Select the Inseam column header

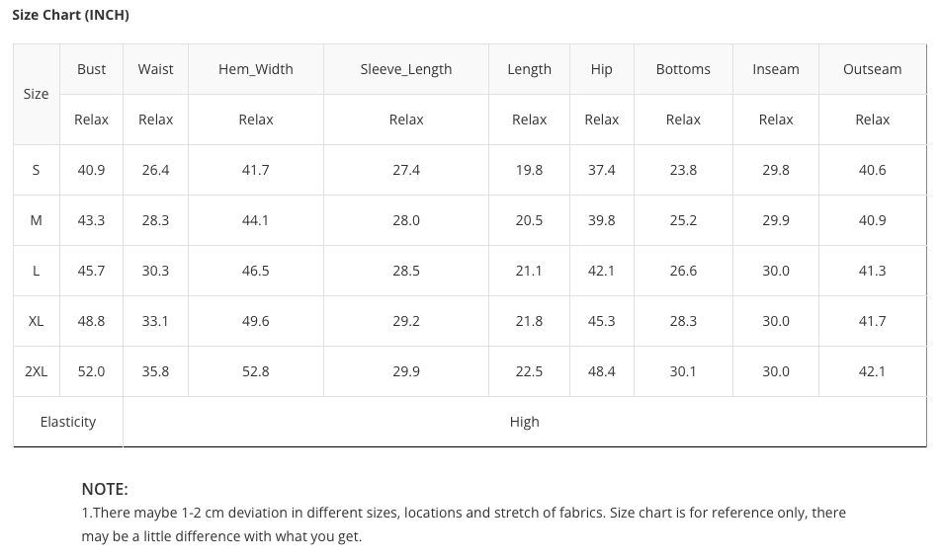(x=775, y=69)
